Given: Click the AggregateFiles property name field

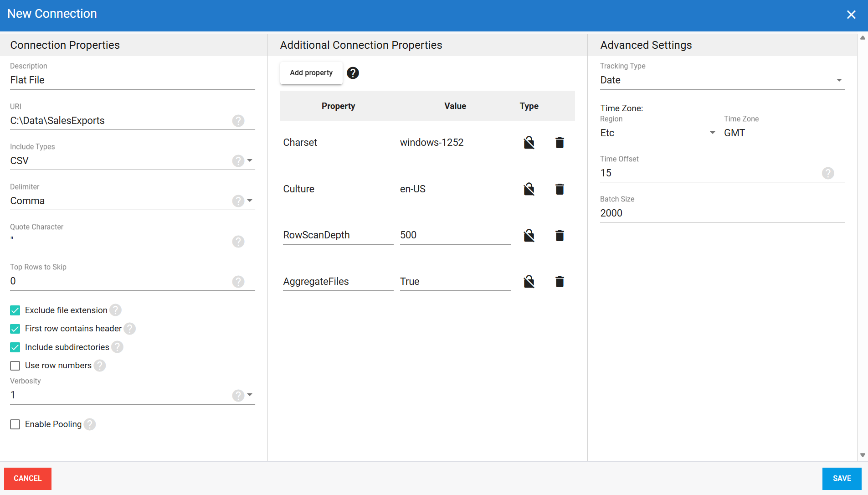Looking at the screenshot, I should click(x=338, y=282).
